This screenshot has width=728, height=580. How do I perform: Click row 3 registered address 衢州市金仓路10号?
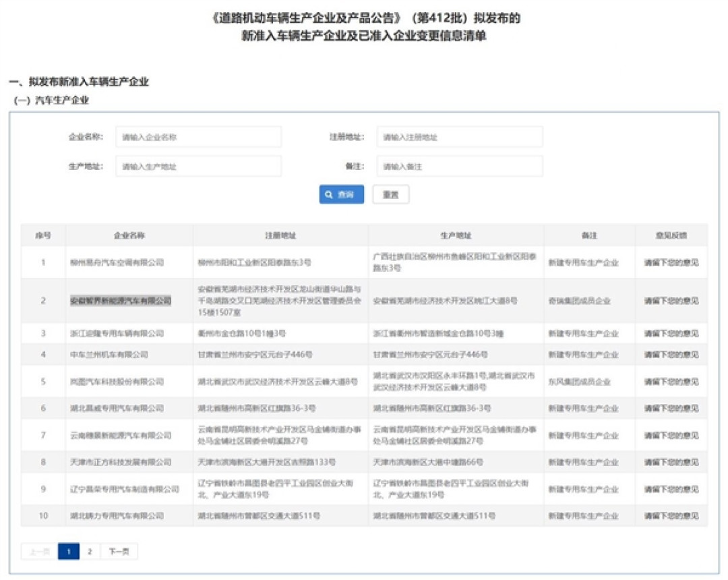coord(242,333)
